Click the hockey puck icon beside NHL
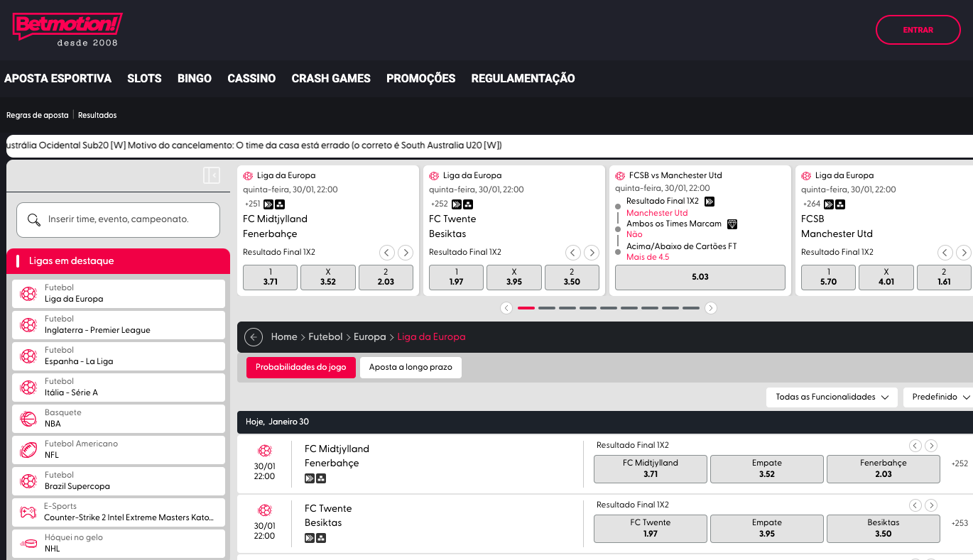The width and height of the screenshot is (973, 560). (x=28, y=543)
